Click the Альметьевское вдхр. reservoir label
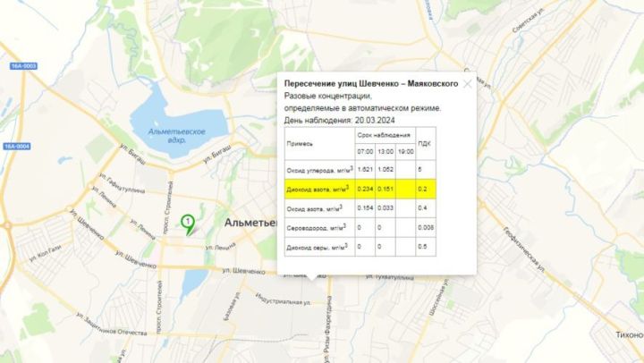This screenshot has width=644, height=363. click(x=176, y=136)
